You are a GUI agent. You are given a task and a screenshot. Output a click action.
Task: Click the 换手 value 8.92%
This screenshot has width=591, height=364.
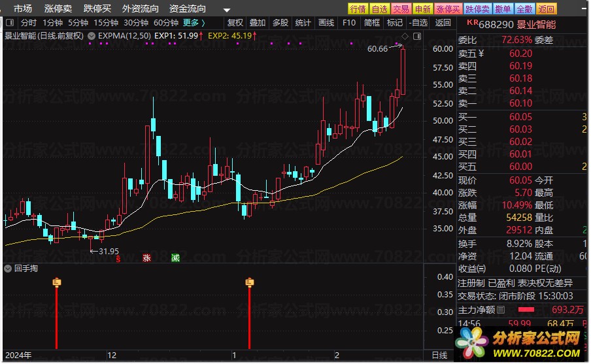[519, 244]
